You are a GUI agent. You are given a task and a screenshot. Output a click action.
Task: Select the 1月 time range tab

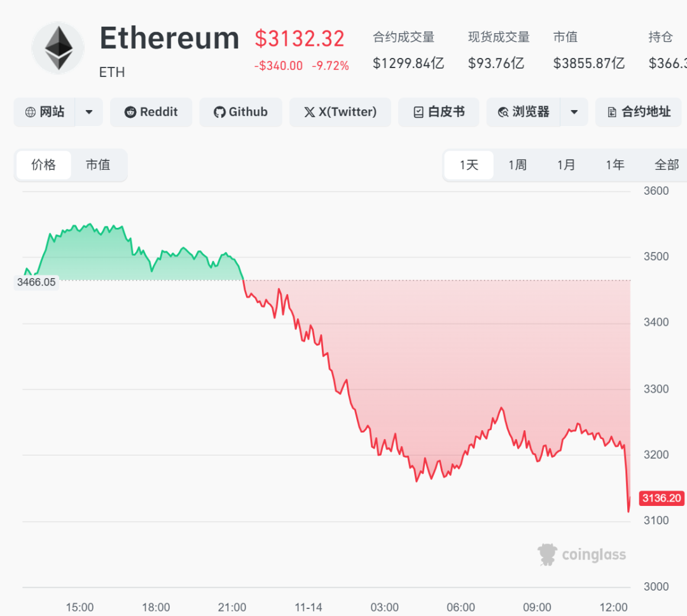click(x=566, y=165)
